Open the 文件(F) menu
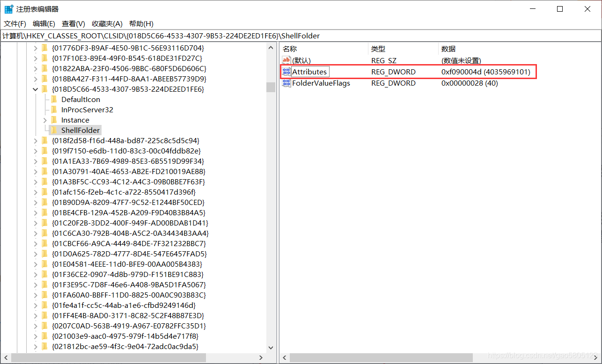The image size is (602, 364). (15, 23)
